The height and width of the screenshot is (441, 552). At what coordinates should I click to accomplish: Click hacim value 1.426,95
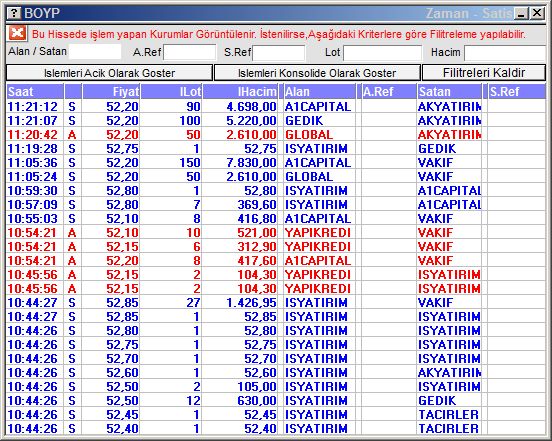coord(251,303)
